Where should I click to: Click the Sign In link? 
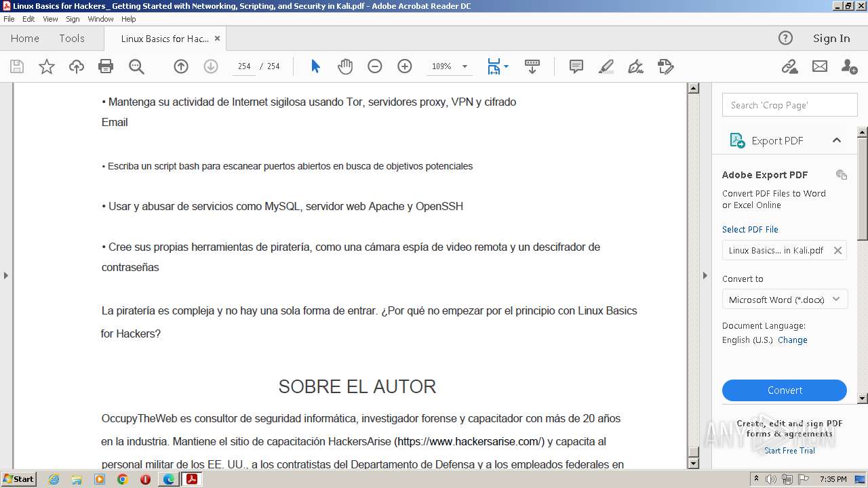coord(831,38)
